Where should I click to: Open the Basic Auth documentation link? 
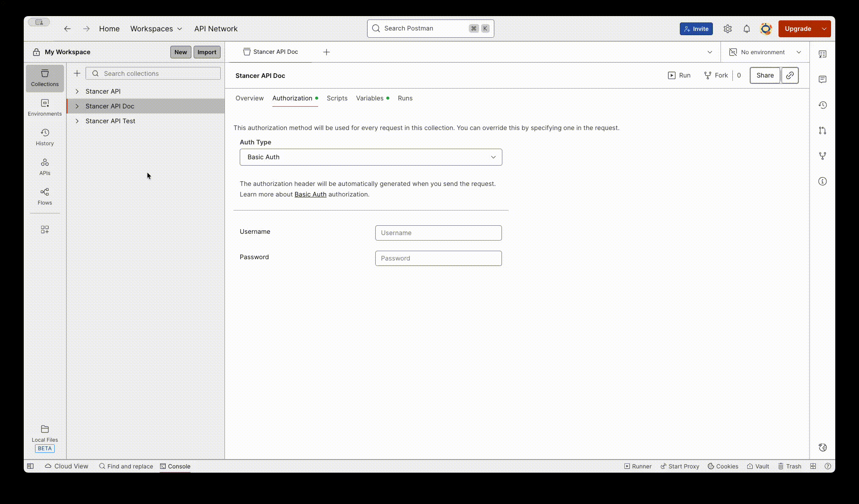(x=310, y=194)
